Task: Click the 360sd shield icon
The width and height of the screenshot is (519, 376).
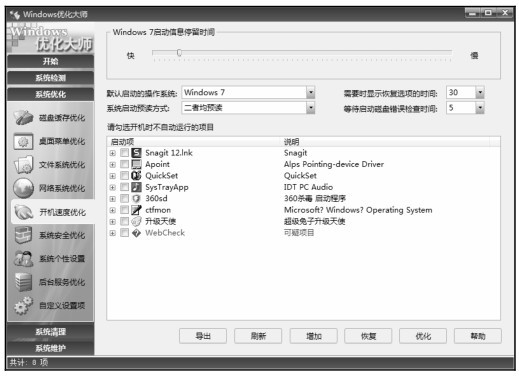Action: [x=136, y=198]
